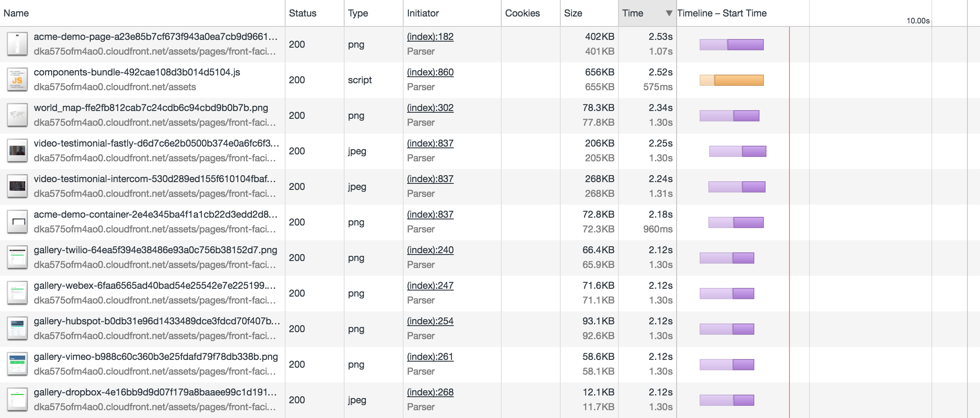Click the video-testimonial-intercom image icon
The width and height of the screenshot is (980, 418).
pyautogui.click(x=17, y=186)
